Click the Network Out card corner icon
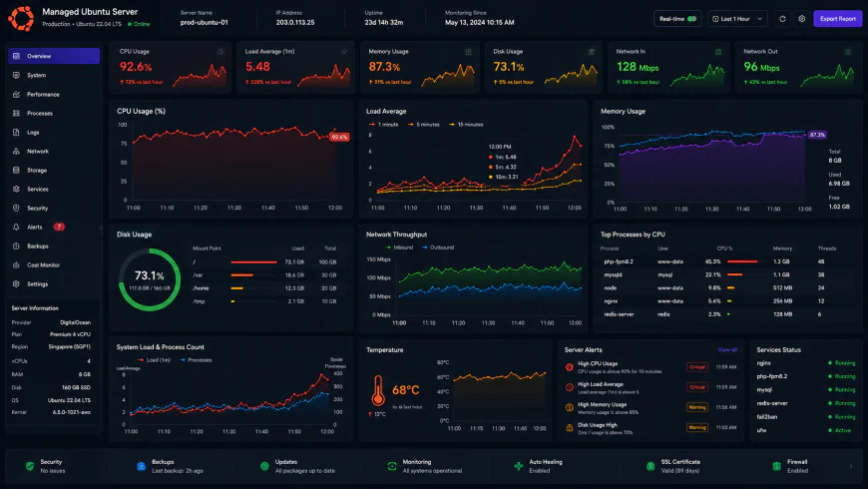The image size is (868, 489). coord(847,52)
